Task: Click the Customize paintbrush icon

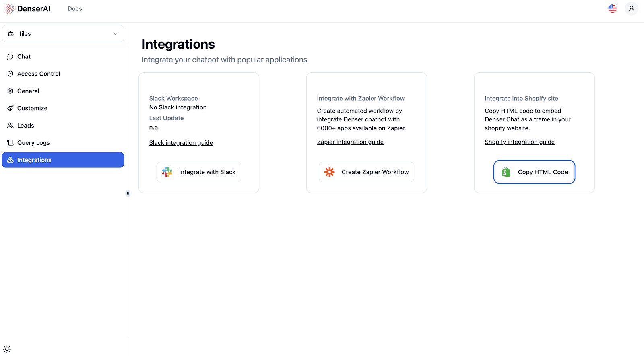Action: click(10, 109)
